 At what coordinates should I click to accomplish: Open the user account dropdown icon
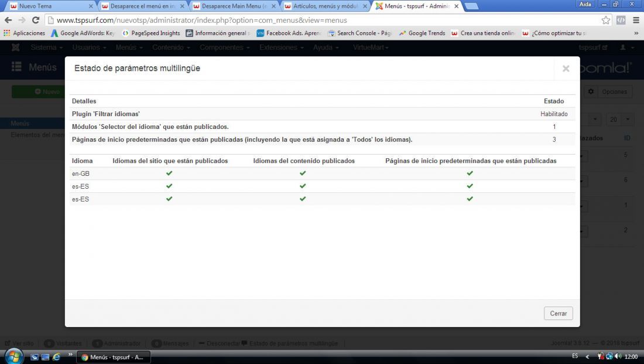(626, 47)
